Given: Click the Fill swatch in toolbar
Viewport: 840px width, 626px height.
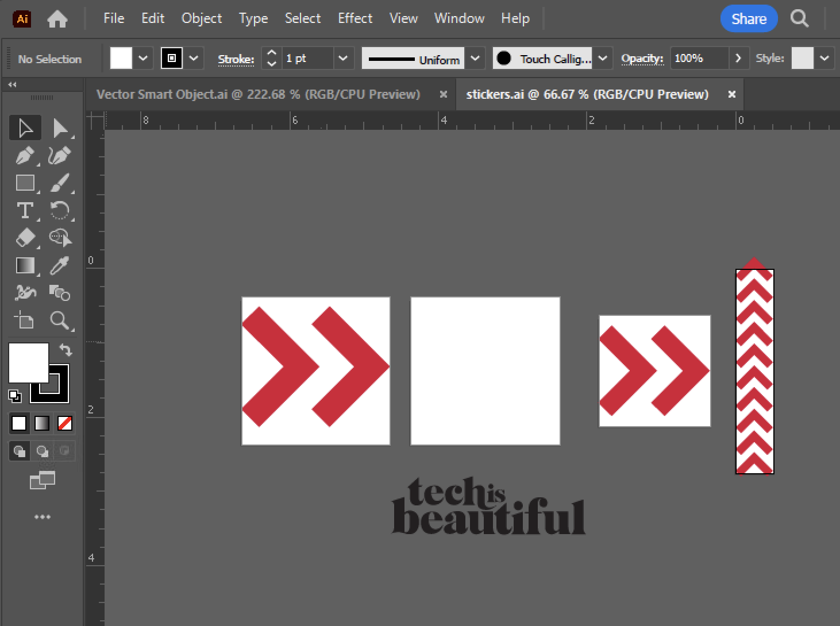Looking at the screenshot, I should tap(28, 363).
